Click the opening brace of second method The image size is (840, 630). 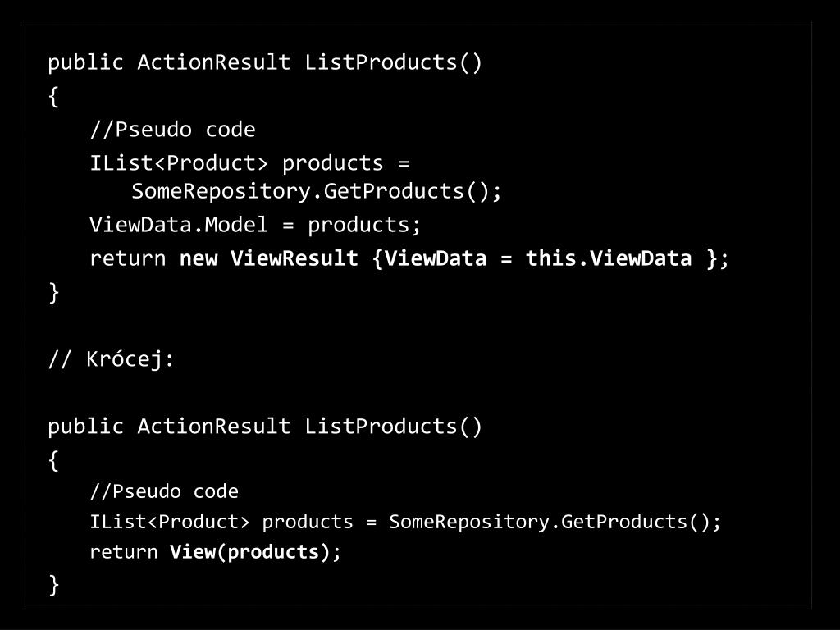[53, 461]
